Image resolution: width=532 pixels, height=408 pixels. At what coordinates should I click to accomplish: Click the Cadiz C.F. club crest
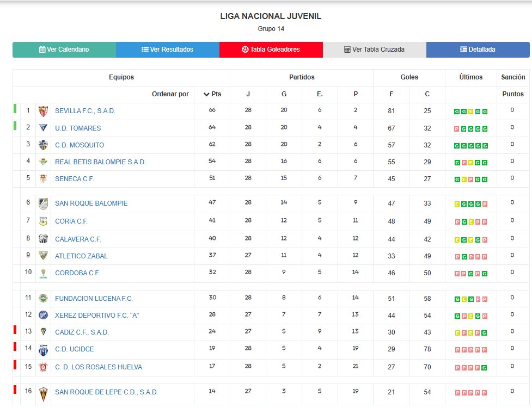pos(43,332)
